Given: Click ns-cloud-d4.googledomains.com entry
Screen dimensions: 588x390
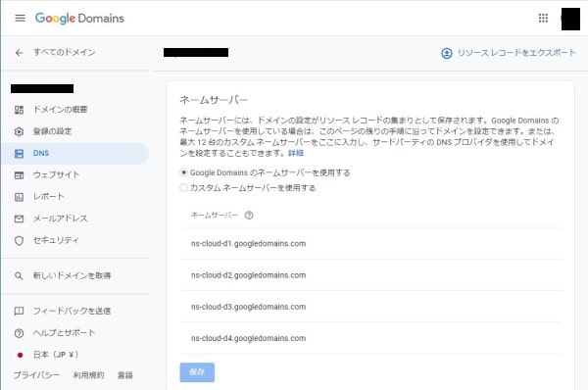Looking at the screenshot, I should tap(248, 338).
